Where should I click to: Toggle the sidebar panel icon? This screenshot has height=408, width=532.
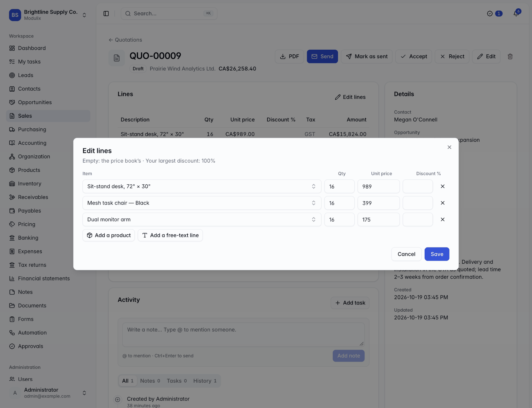pyautogui.click(x=106, y=14)
